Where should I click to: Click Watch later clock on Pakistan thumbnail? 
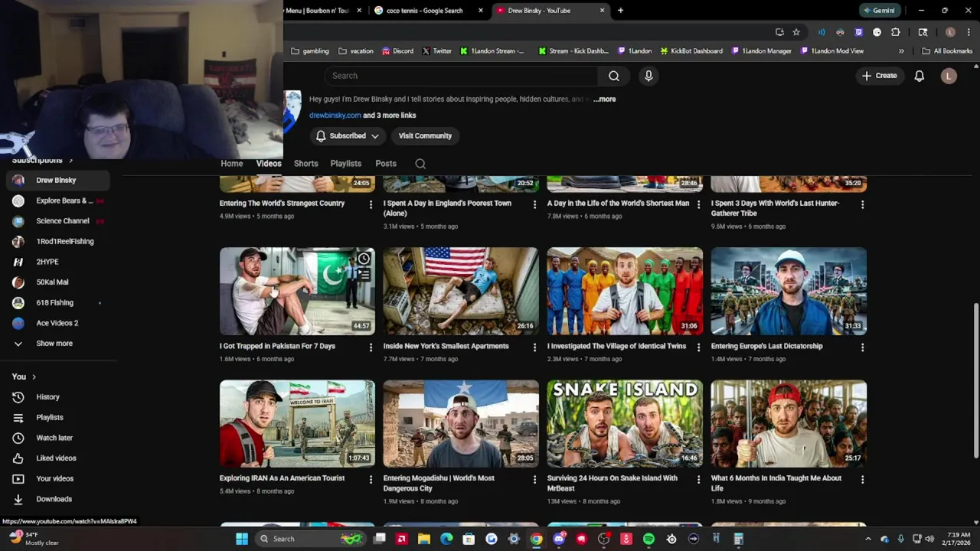pyautogui.click(x=364, y=259)
